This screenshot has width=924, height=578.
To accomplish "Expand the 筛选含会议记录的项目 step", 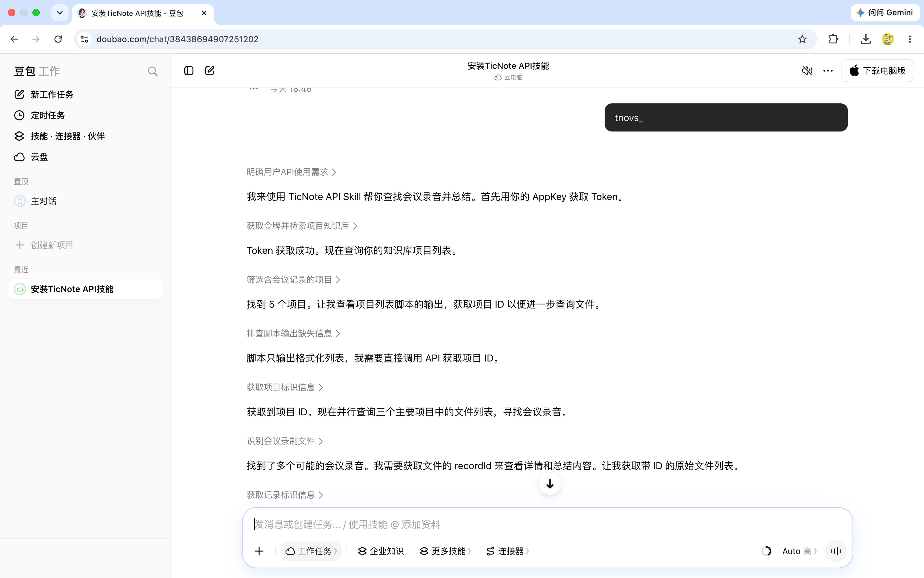I will click(293, 280).
